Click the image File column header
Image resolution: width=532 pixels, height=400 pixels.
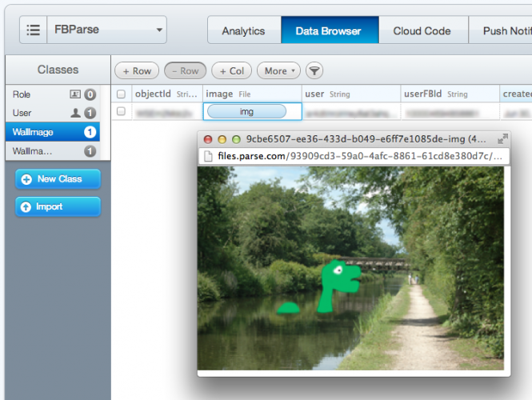pos(252,94)
